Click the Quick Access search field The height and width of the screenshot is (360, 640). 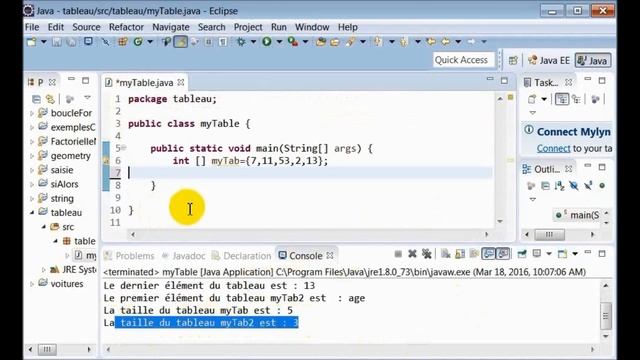point(464,60)
